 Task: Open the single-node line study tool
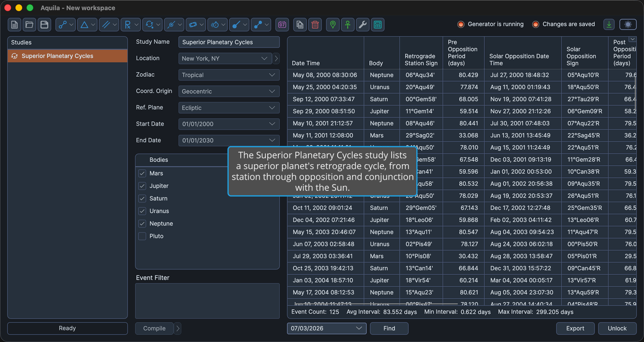[x=239, y=25]
